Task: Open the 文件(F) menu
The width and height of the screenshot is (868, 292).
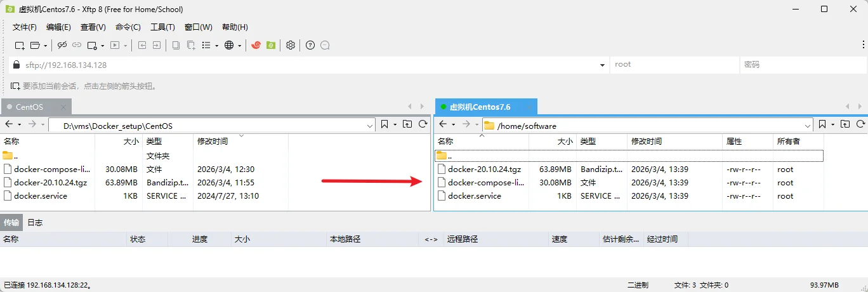Action: click(x=25, y=27)
